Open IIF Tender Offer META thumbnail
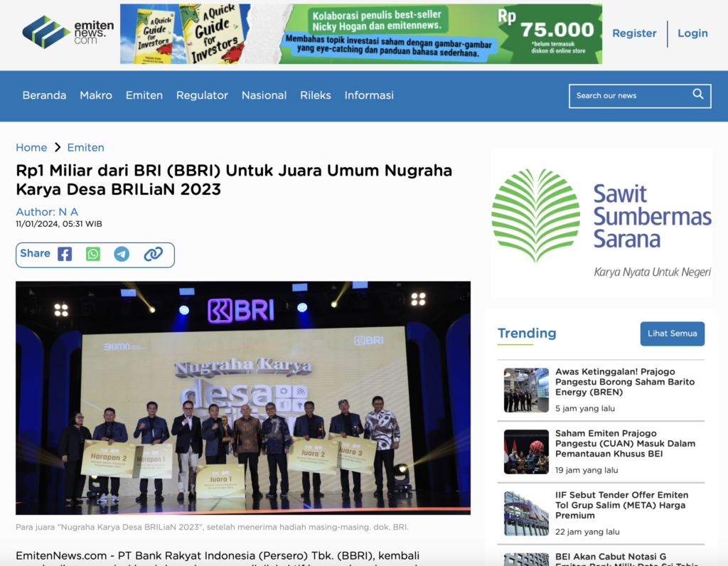Image resolution: width=728 pixels, height=566 pixels. 526,513
